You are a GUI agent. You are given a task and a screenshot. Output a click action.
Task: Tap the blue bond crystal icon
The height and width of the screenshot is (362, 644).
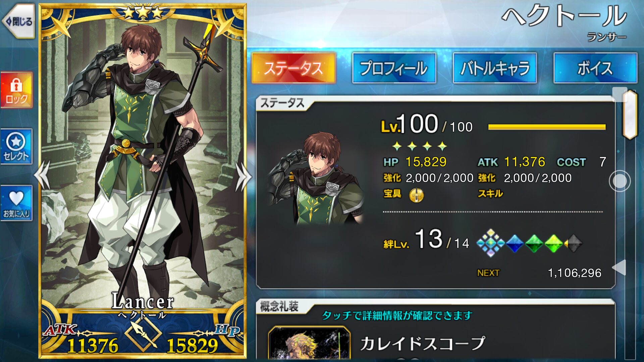515,244
